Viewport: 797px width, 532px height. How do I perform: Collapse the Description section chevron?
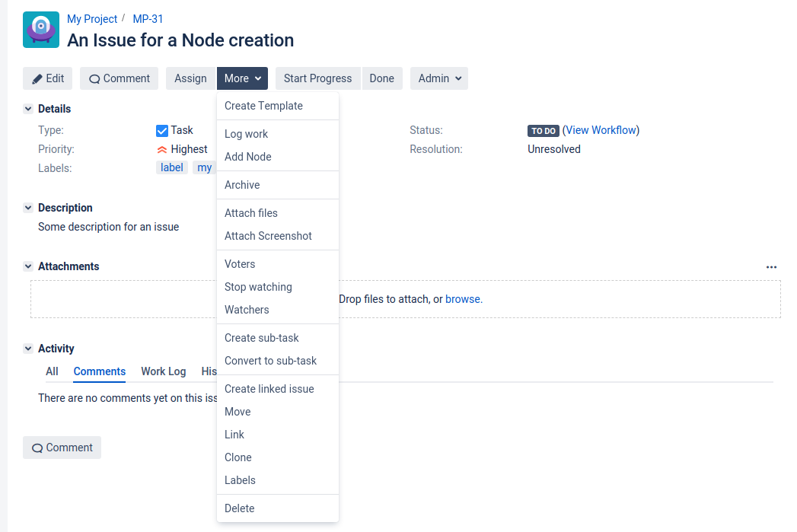[x=28, y=208]
